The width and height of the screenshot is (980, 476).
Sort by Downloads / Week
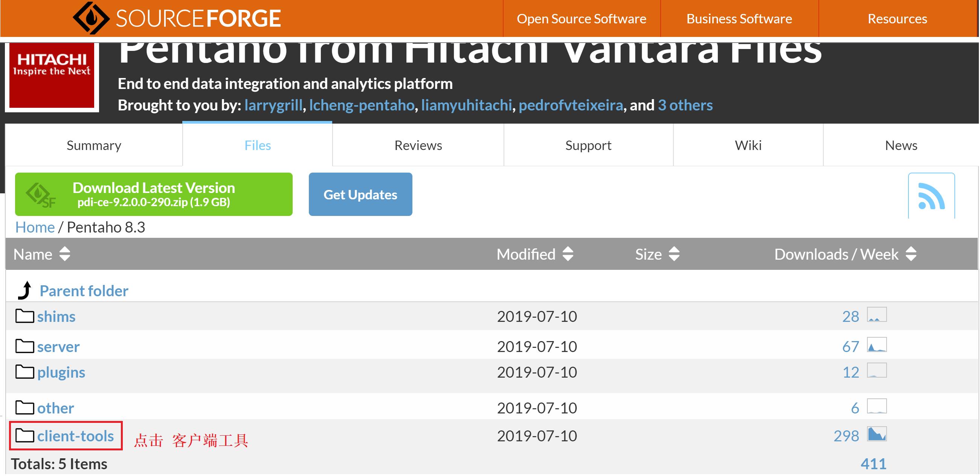click(x=845, y=254)
